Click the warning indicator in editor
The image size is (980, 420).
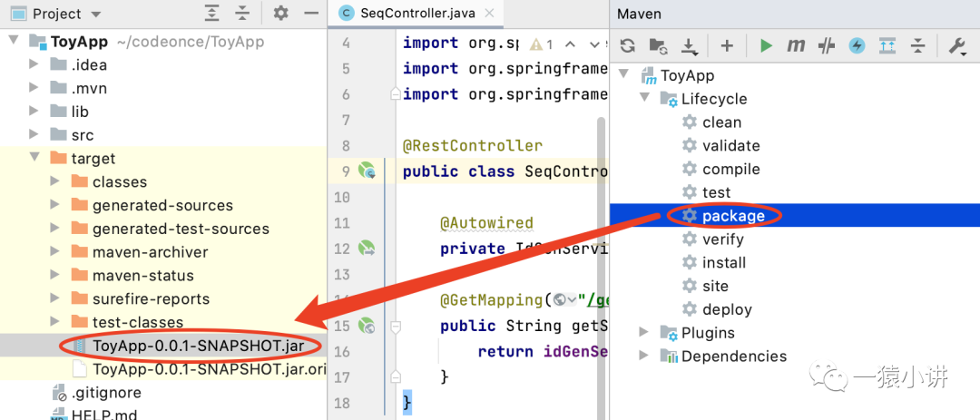coord(541,44)
